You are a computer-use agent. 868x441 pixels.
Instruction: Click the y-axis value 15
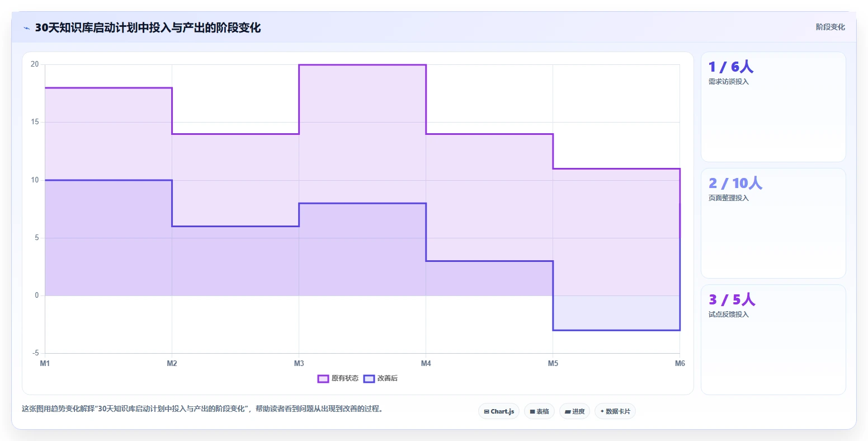tap(35, 122)
